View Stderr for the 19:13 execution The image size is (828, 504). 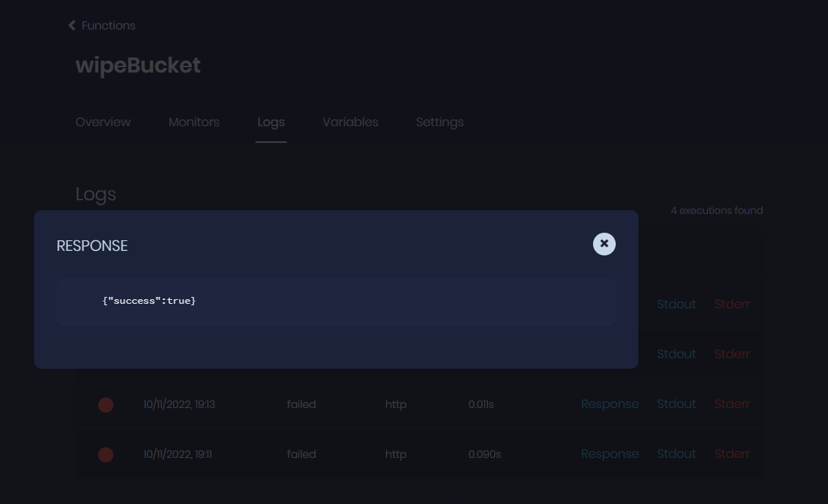(732, 404)
